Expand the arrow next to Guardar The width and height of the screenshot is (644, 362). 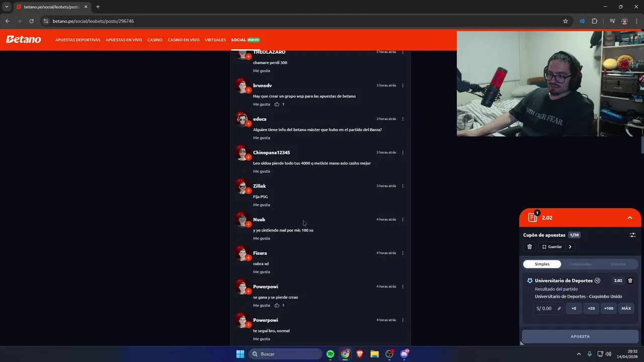pyautogui.click(x=570, y=247)
